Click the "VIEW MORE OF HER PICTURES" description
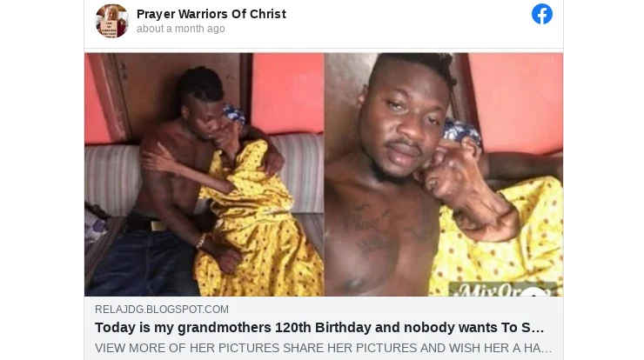 (x=187, y=348)
